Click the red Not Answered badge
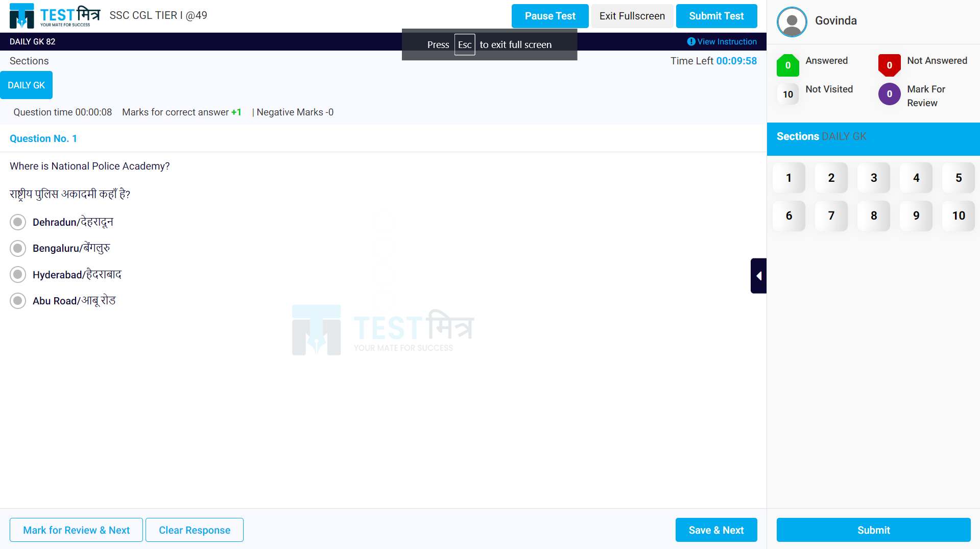Screen dimensions: 980x549 pyautogui.click(x=889, y=65)
